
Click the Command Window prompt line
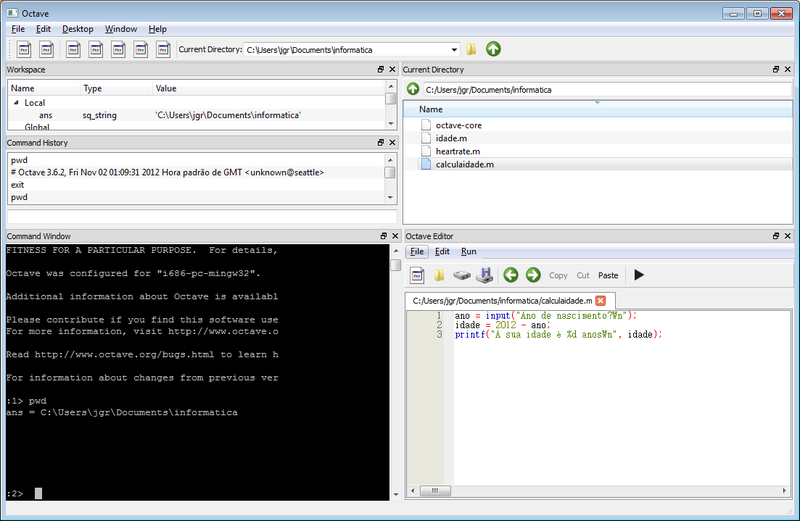(x=197, y=493)
